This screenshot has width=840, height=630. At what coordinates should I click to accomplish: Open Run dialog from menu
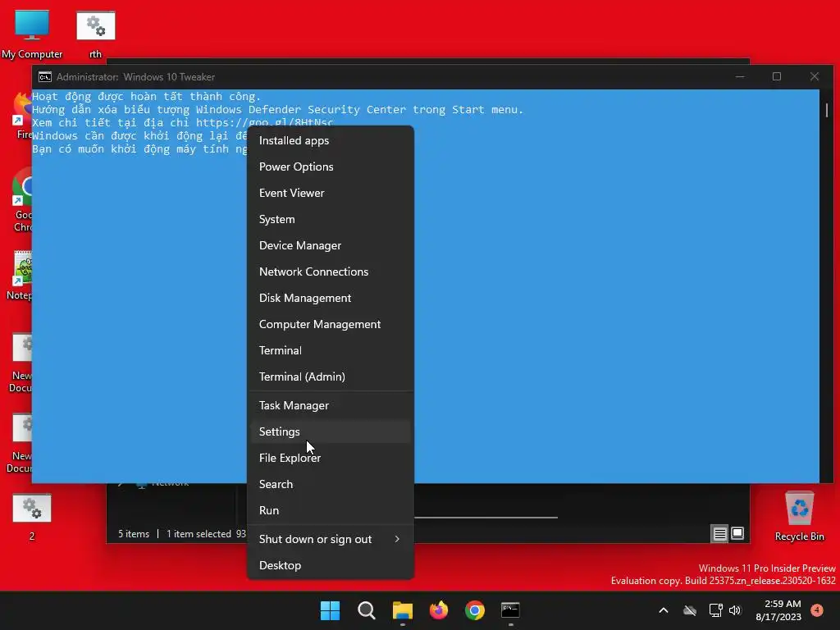tap(331, 510)
